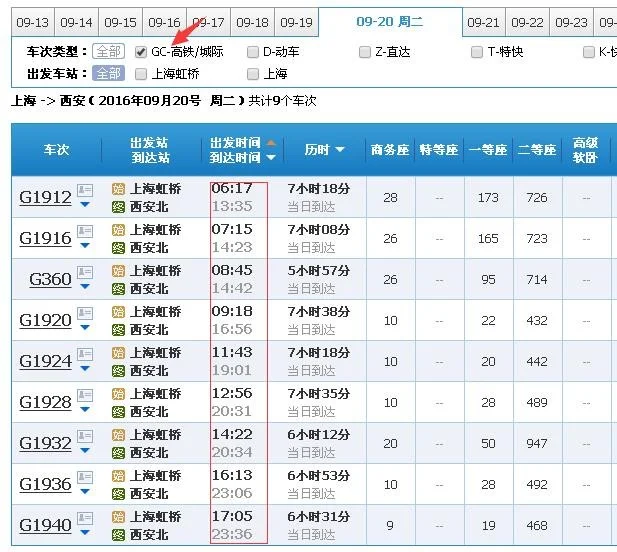Open the stop info card icon for G1916
This screenshot has width=617, height=552.
point(85,232)
